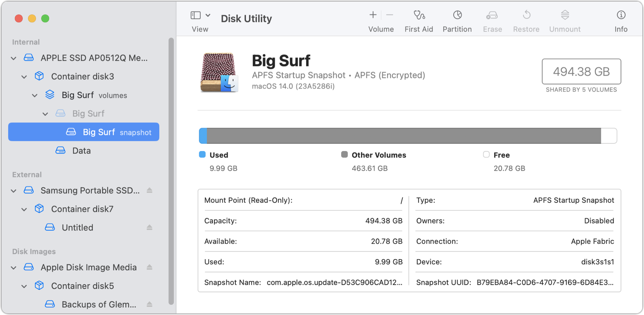This screenshot has height=315, width=644.
Task: Click the Internal section header
Action: coord(26,42)
